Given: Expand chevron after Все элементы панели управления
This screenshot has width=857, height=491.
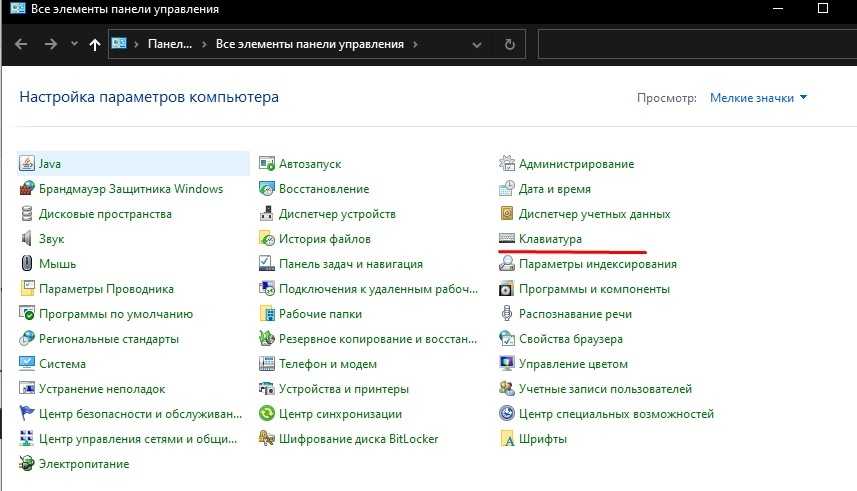Looking at the screenshot, I should tap(415, 45).
